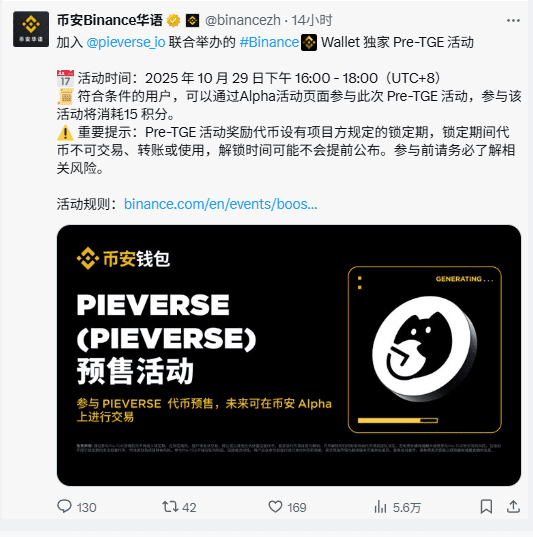This screenshot has height=537, width=533.
Task: Open the 14小时 timestamp
Action: tap(312, 21)
